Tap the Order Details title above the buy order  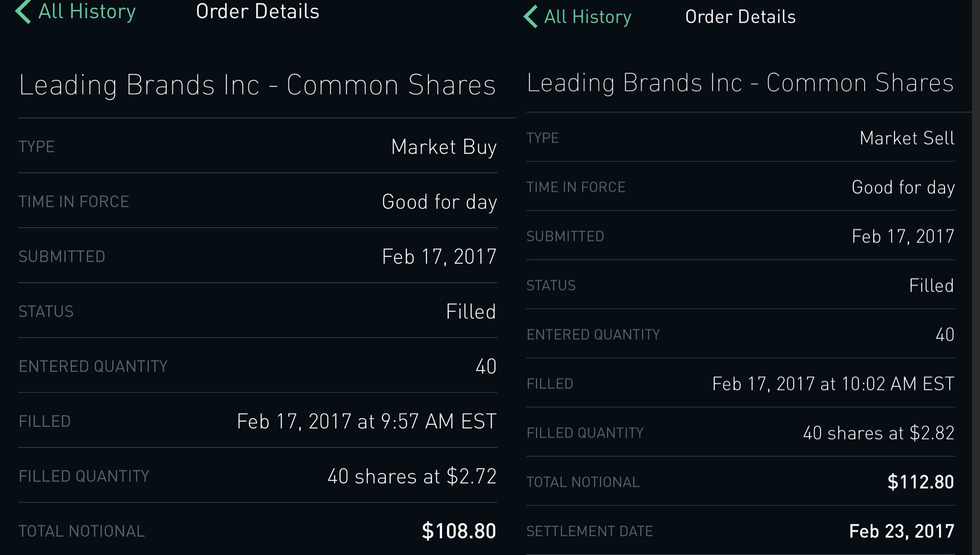click(258, 12)
